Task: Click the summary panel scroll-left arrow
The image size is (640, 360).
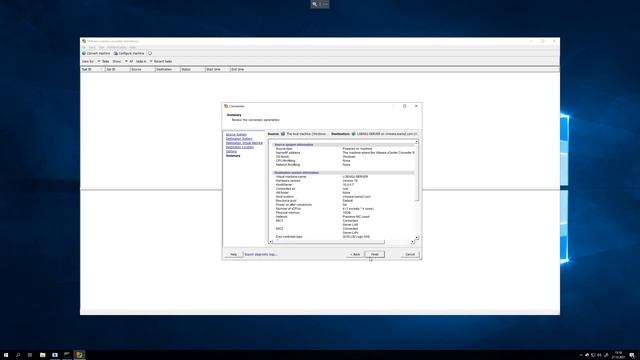Action: point(270,242)
